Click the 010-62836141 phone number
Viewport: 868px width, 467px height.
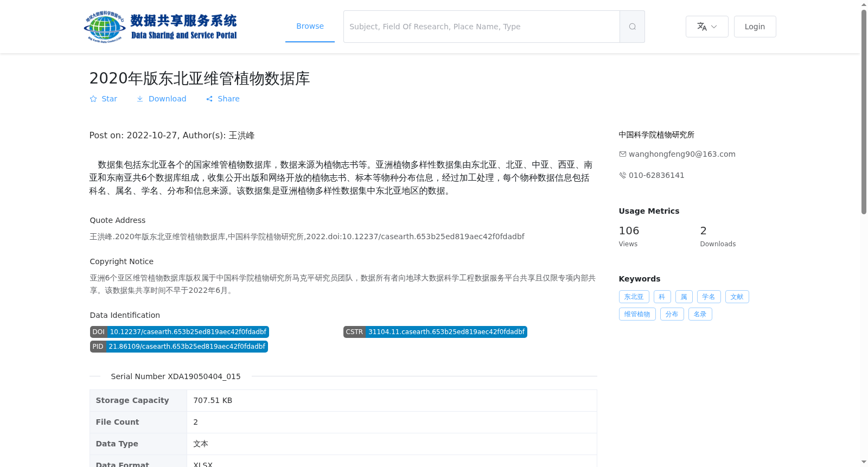tap(656, 175)
